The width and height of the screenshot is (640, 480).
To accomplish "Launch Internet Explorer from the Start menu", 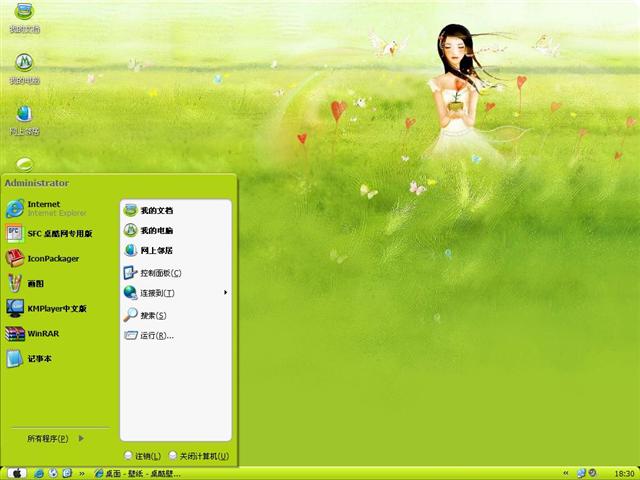I will (46, 208).
